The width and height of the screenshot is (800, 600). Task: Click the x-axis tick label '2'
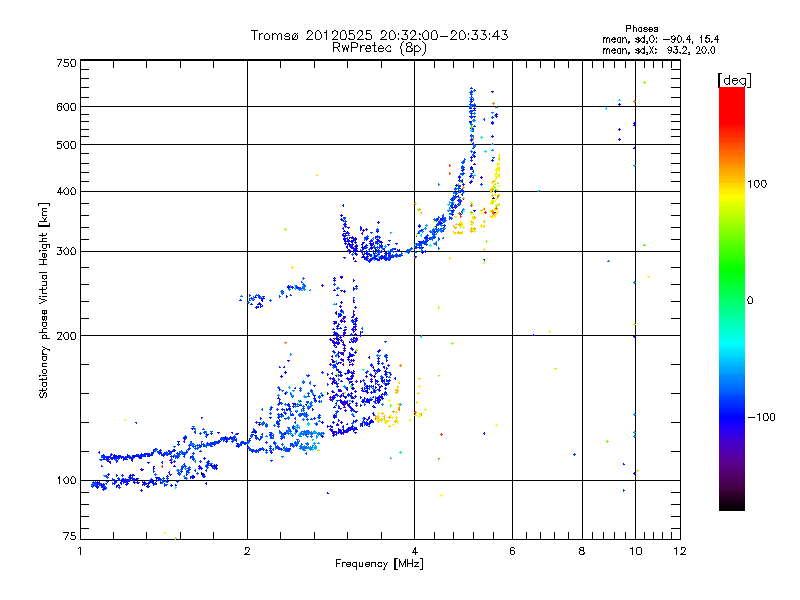pos(247,551)
